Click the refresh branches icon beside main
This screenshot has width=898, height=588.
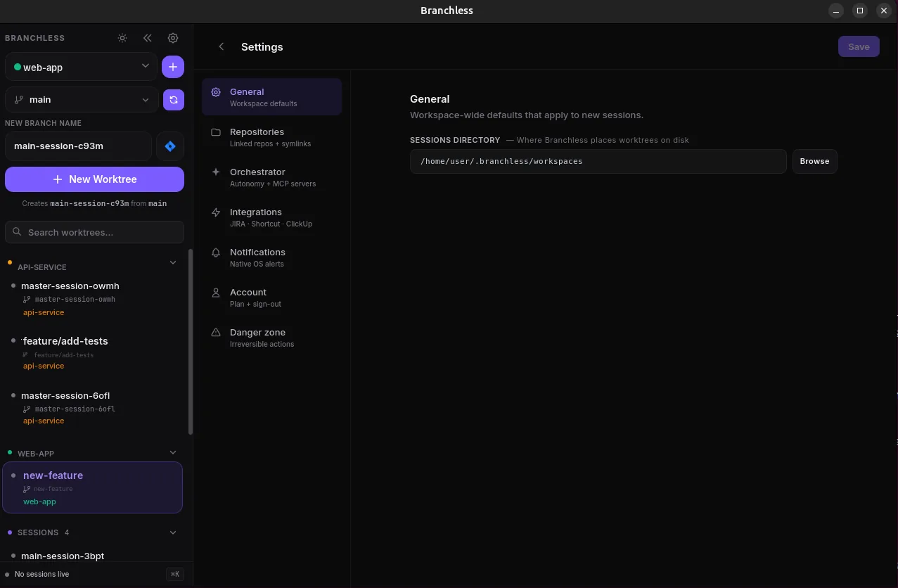[x=174, y=100]
